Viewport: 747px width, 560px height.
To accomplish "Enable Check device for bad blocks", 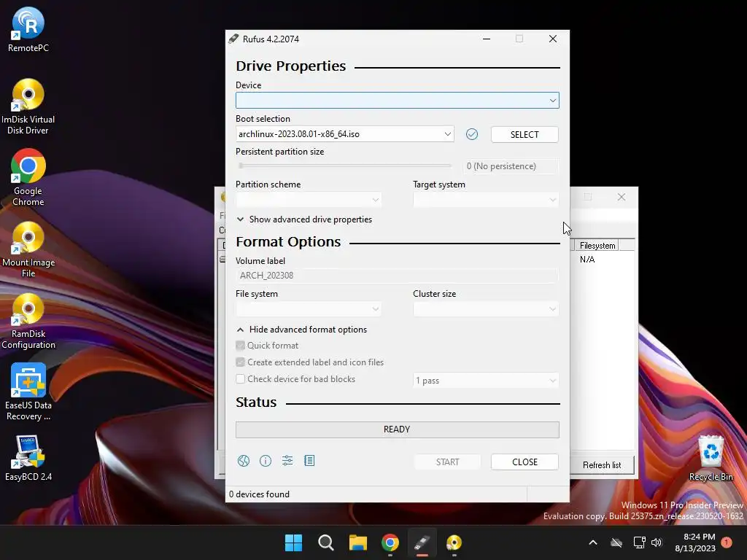I will click(x=241, y=378).
